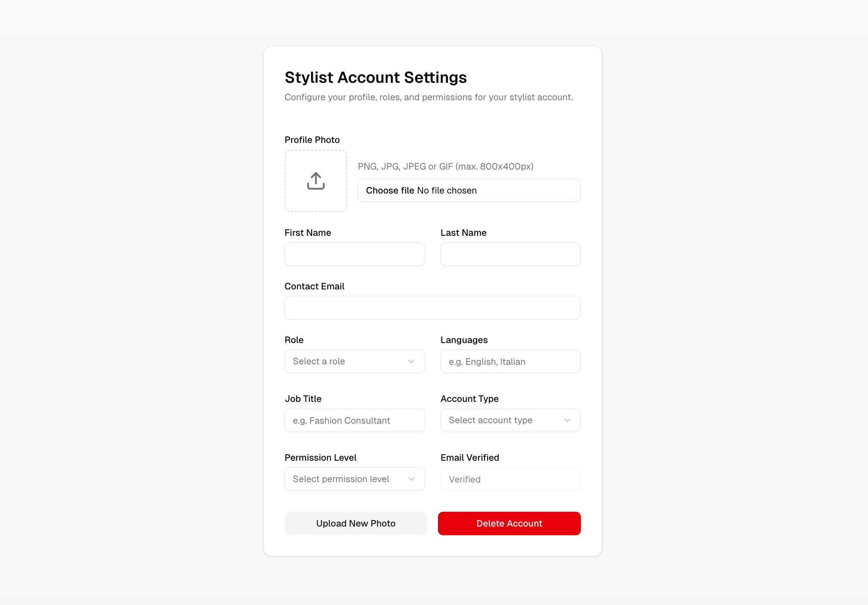868x605 pixels.
Task: Click the red Delete Account button
Action: [x=509, y=523]
